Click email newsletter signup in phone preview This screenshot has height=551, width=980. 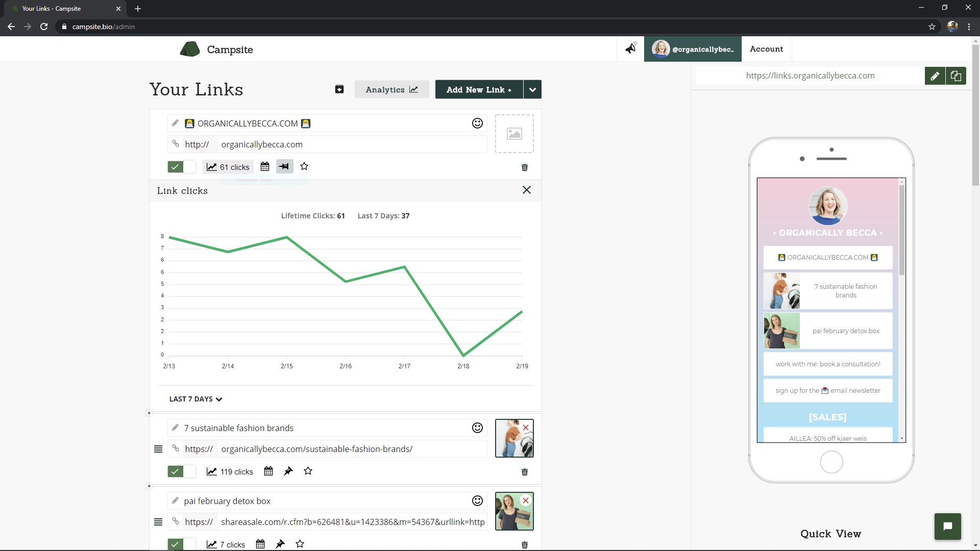828,390
